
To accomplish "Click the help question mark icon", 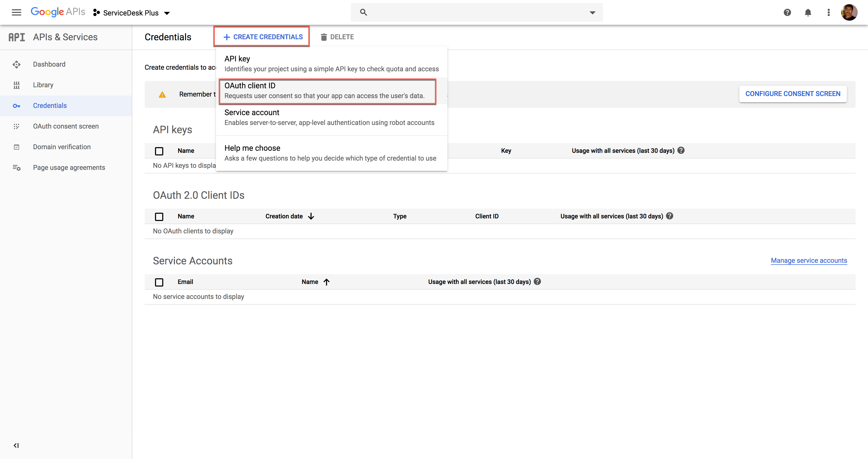I will click(x=787, y=12).
